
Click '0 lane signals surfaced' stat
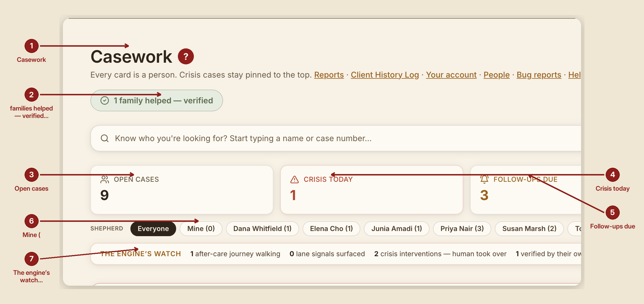[327, 254]
